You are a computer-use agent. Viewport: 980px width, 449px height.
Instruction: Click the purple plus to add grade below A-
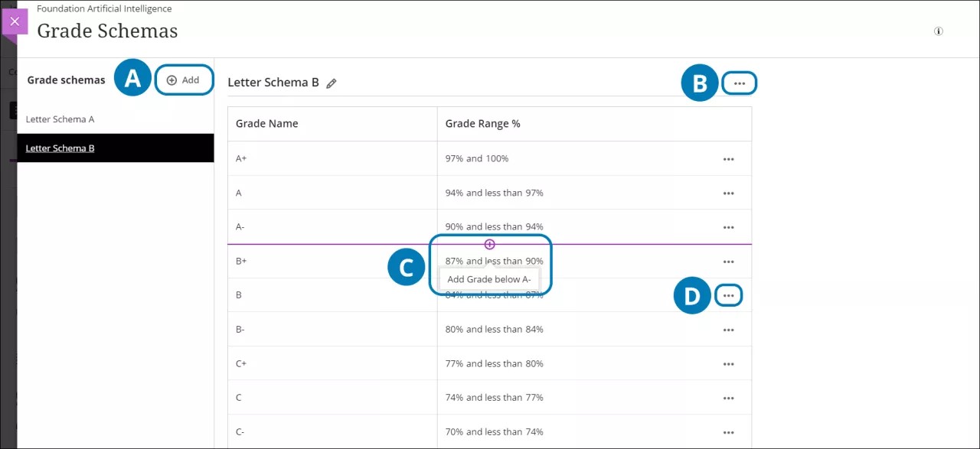click(490, 245)
